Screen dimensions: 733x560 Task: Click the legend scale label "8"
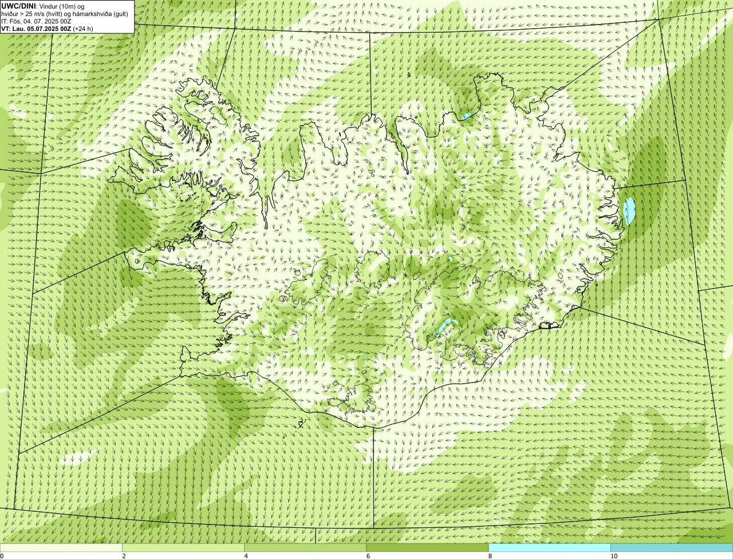(x=490, y=556)
